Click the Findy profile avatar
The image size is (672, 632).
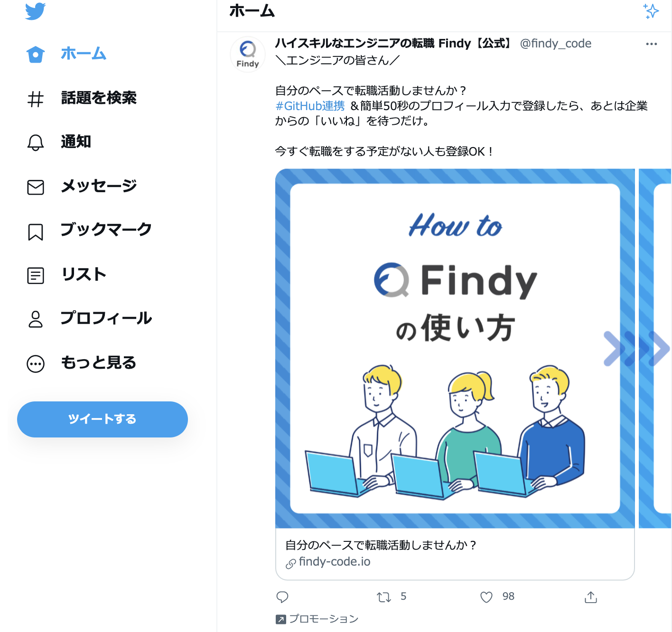coord(248,54)
